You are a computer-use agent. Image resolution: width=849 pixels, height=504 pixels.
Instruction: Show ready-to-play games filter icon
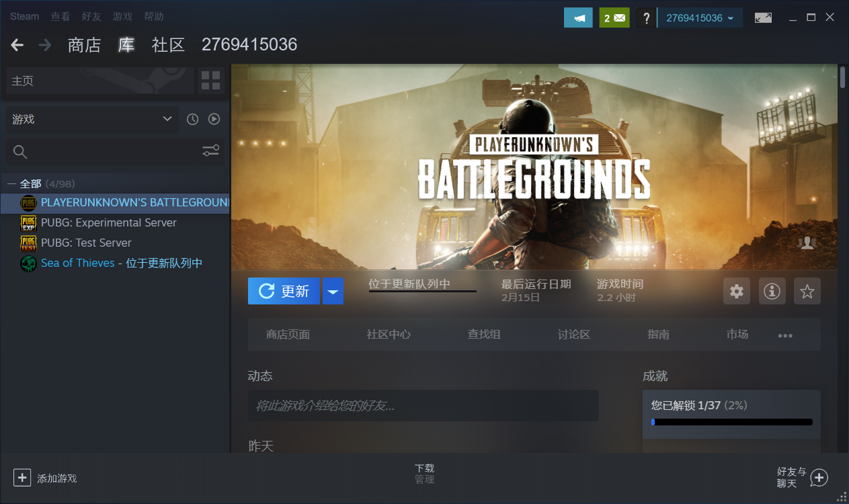click(214, 119)
